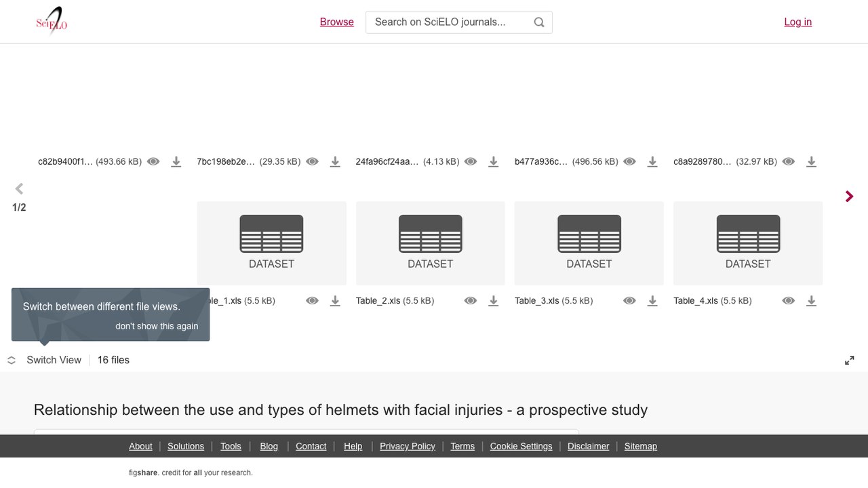Click the figshare credit text link
Screen dimensions: 868x488
point(191,472)
